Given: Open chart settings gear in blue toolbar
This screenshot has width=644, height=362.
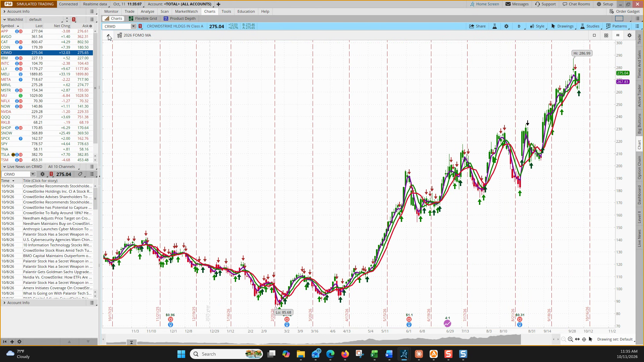Looking at the screenshot, I should 506,26.
